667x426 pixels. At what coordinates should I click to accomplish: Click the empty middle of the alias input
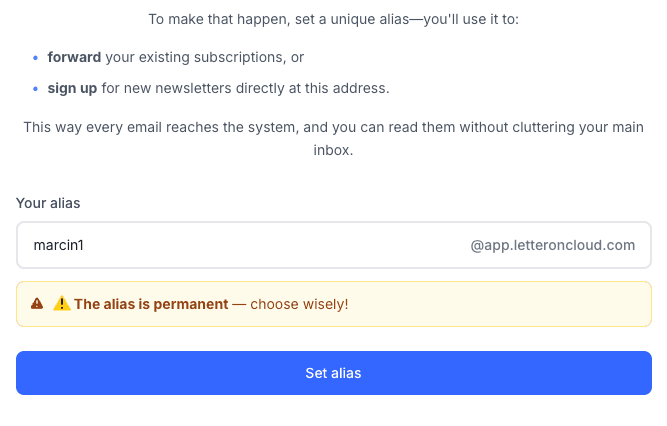point(276,245)
